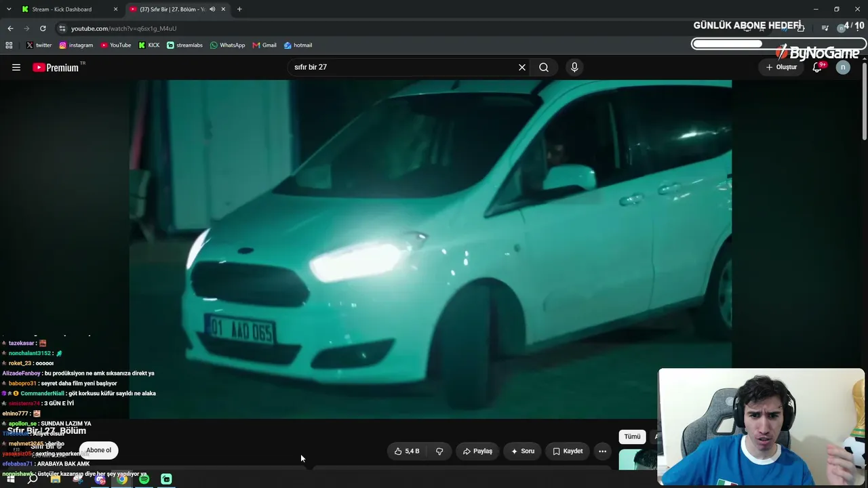
Task: Expand the tab search dropdown arrow
Action: tap(9, 9)
